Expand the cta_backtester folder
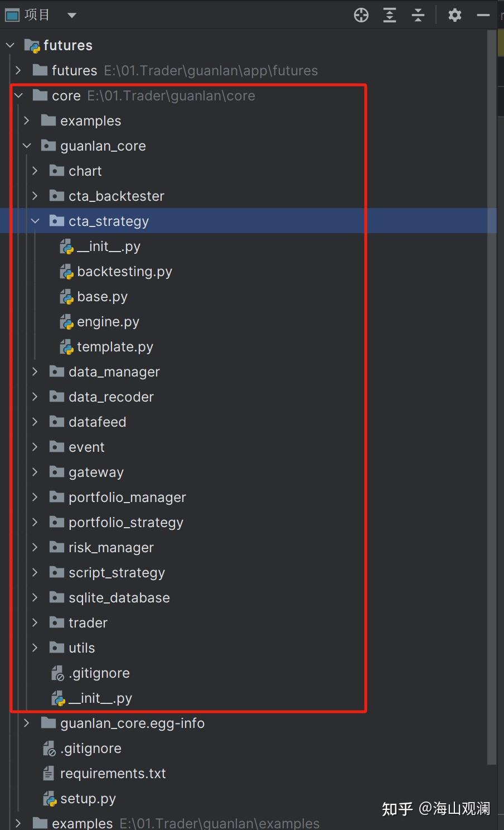The height and width of the screenshot is (830, 504). coord(35,196)
